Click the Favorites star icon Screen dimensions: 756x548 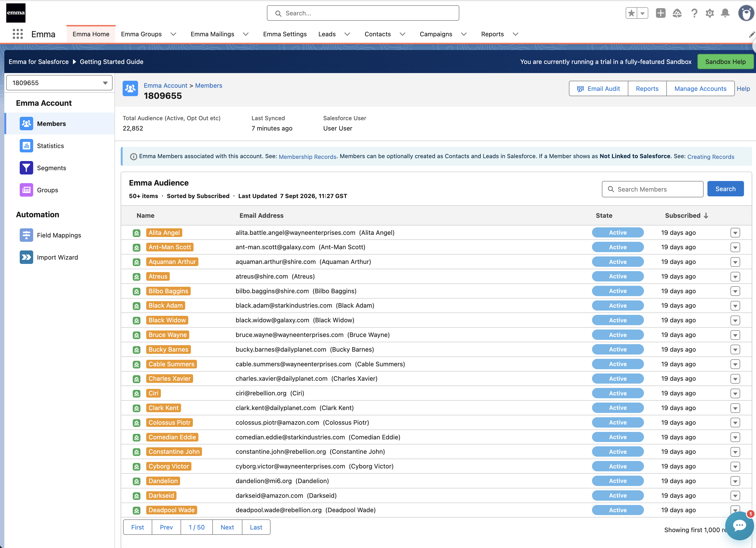coord(631,13)
